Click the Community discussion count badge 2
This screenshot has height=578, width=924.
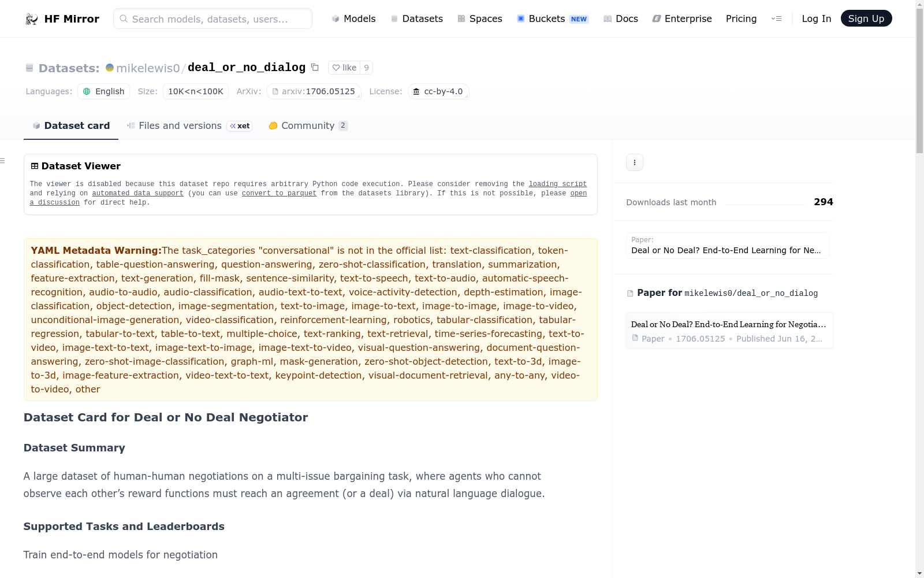pyautogui.click(x=343, y=125)
